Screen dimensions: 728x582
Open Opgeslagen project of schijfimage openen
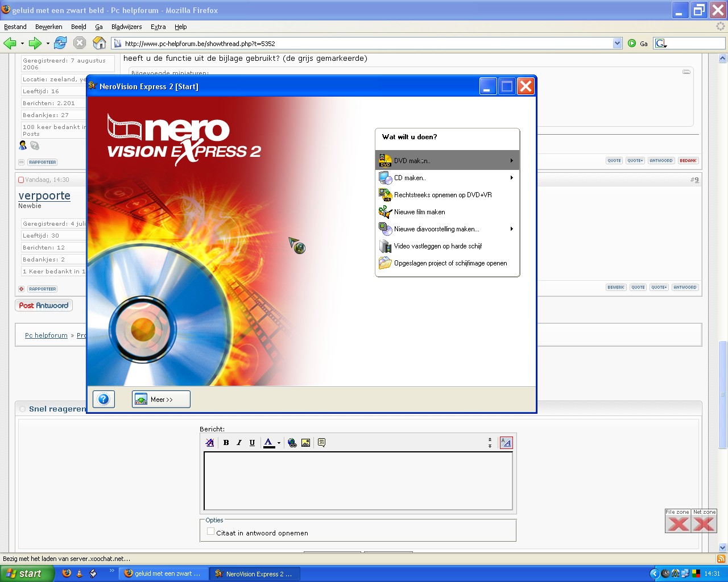[x=447, y=263]
